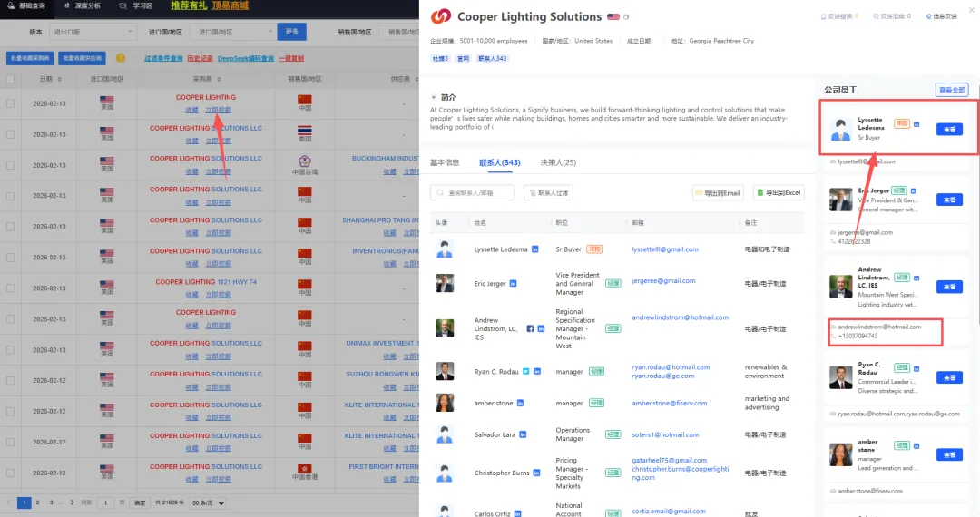The height and width of the screenshot is (517, 980).
Task: Click 查看全部 employees button
Action: [x=952, y=90]
